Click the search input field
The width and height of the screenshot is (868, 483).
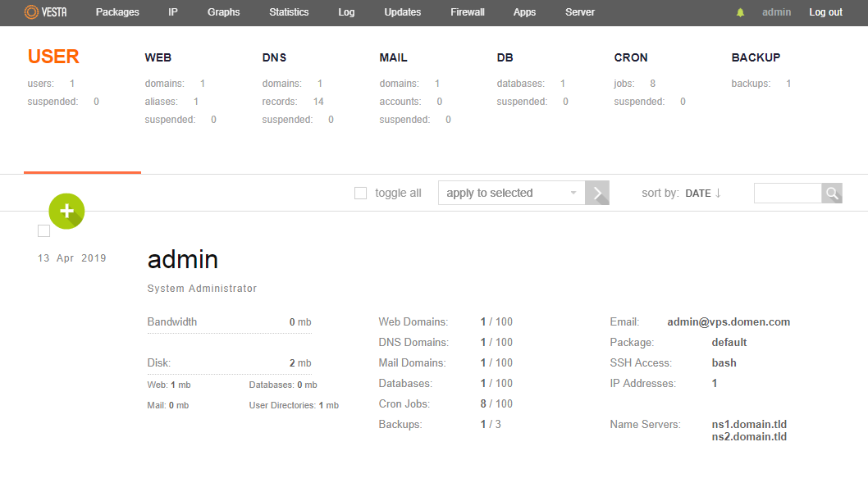788,194
